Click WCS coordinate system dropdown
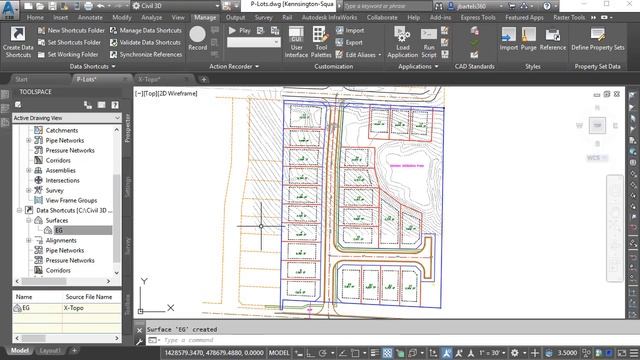Viewport: 640px width, 360px height. click(597, 158)
